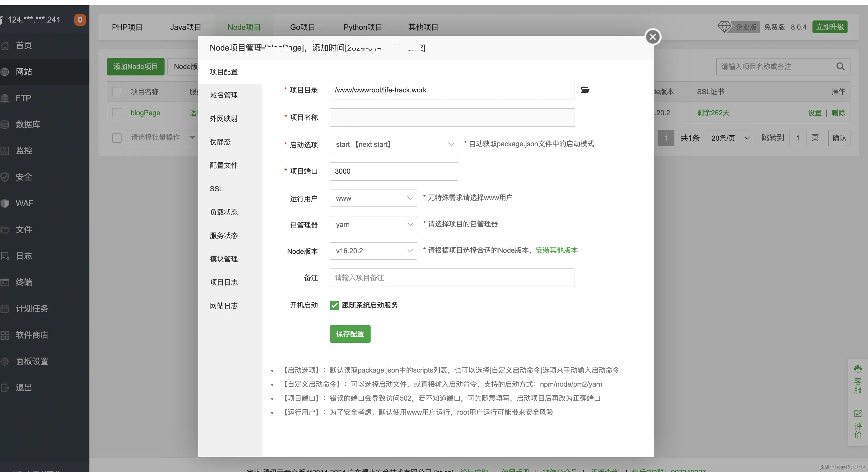
Task: Click the 保存配置 save button
Action: [350, 334]
